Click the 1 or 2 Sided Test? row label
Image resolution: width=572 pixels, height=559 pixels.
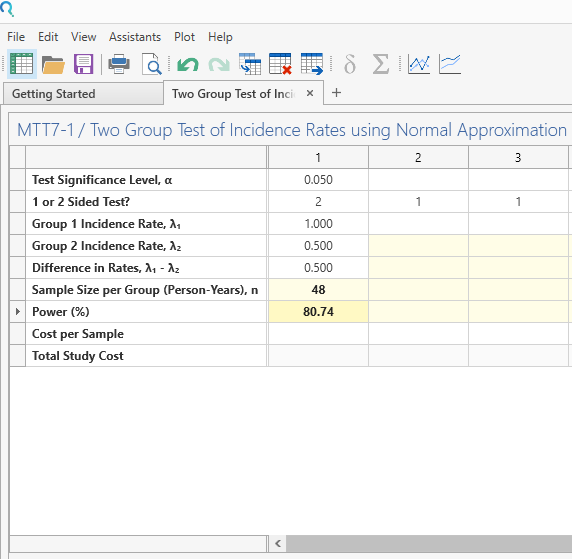[81, 202]
